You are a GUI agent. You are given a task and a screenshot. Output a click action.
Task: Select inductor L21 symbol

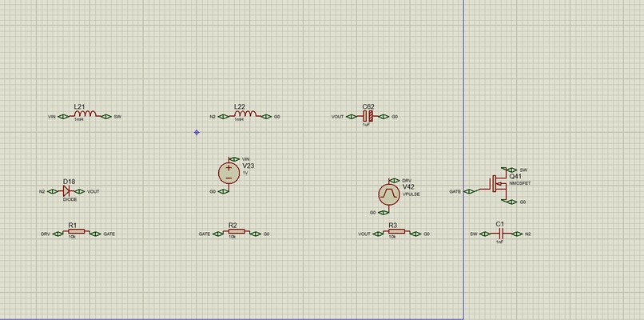[x=85, y=114]
